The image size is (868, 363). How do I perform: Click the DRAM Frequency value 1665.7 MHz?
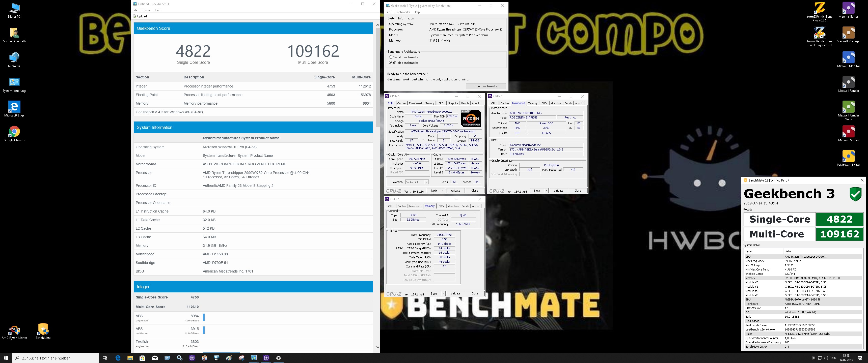point(444,235)
